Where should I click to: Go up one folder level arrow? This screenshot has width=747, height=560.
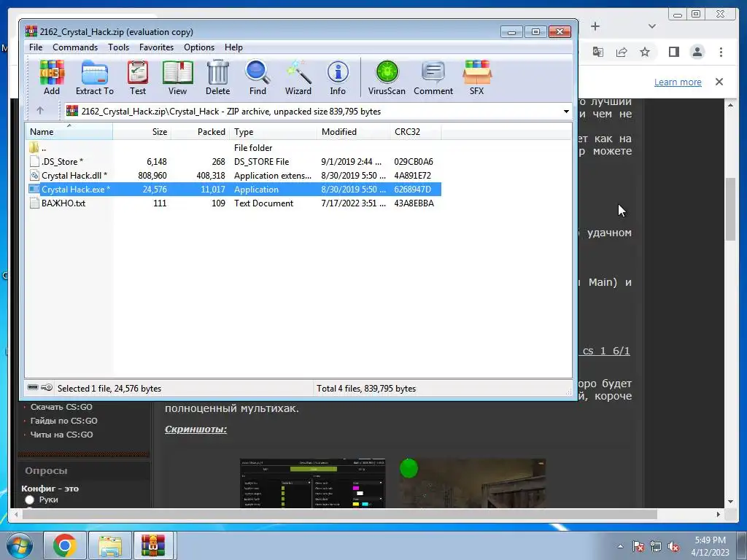[40, 111]
